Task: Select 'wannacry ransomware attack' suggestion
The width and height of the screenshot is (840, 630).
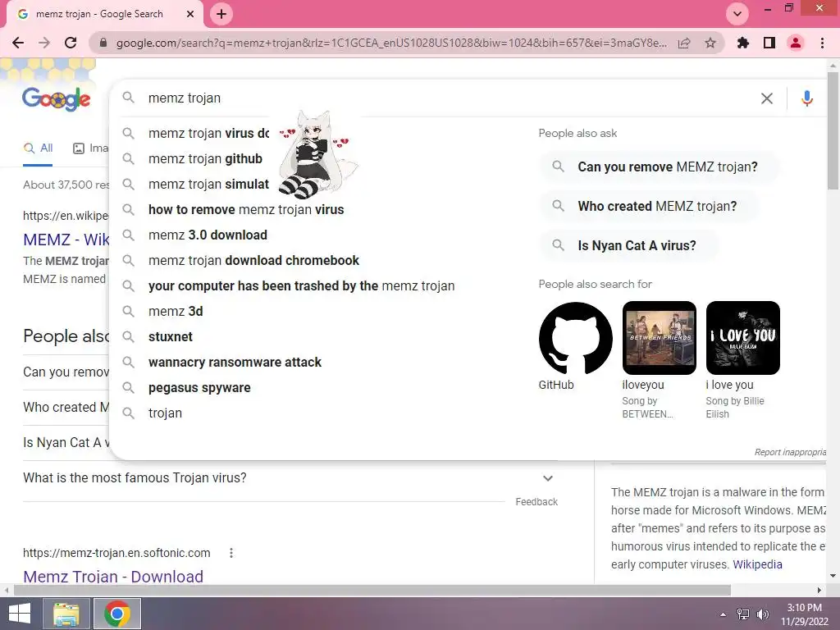Action: click(x=235, y=362)
